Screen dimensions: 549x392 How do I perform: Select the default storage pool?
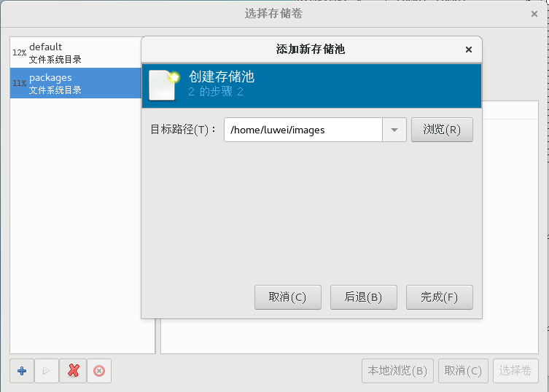76,53
